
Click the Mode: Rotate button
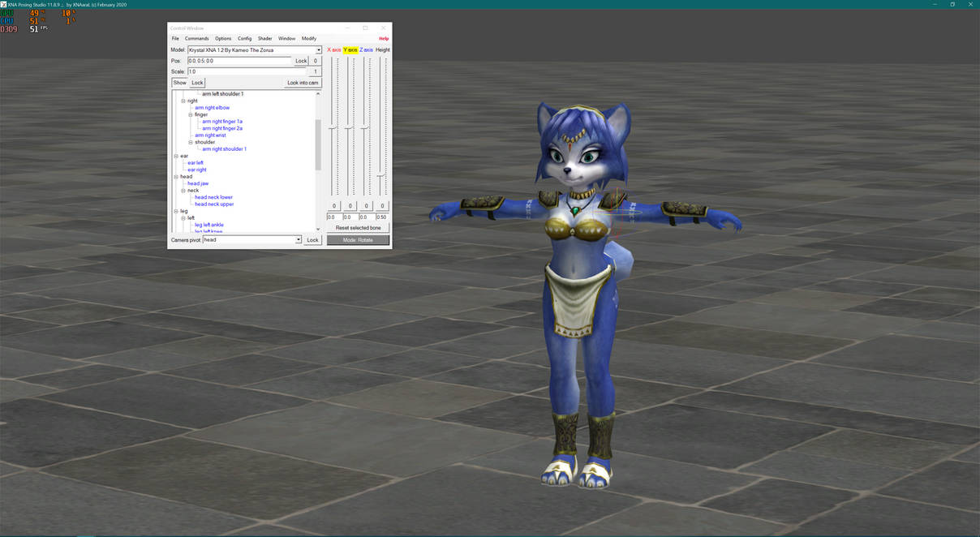pos(357,239)
